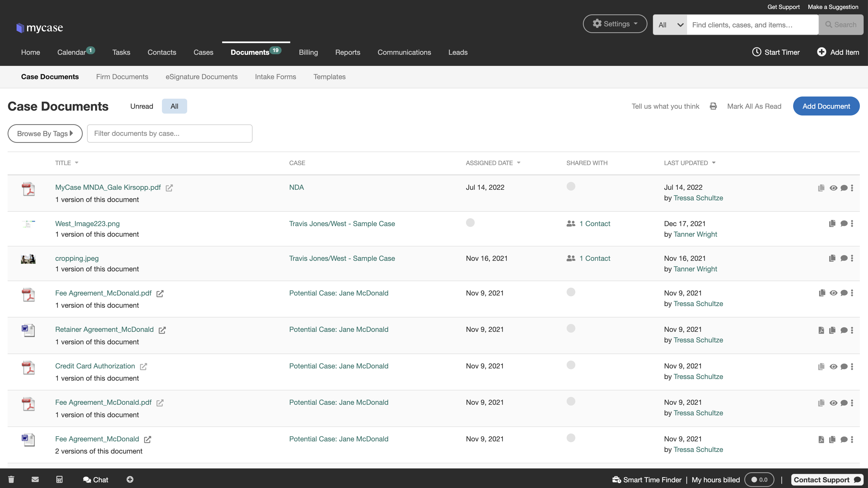The height and width of the screenshot is (488, 868).
Task: Select the Unread filter
Action: coord(142,107)
